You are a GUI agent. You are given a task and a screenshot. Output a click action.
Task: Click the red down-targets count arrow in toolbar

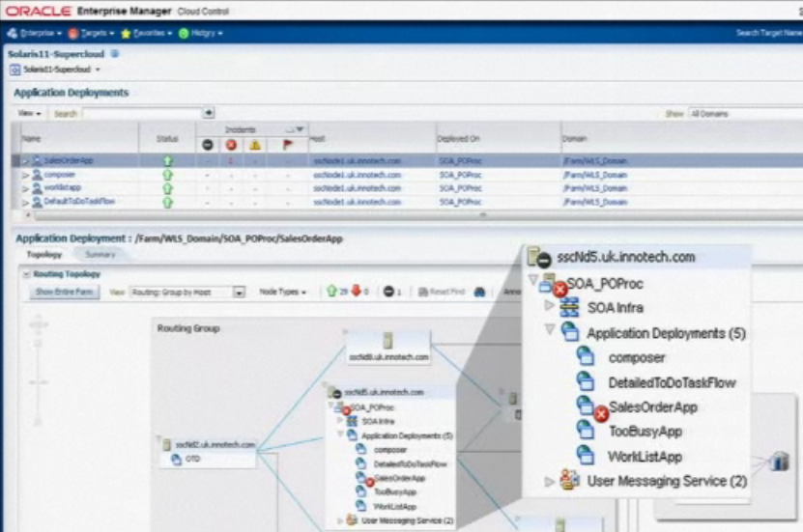356,291
